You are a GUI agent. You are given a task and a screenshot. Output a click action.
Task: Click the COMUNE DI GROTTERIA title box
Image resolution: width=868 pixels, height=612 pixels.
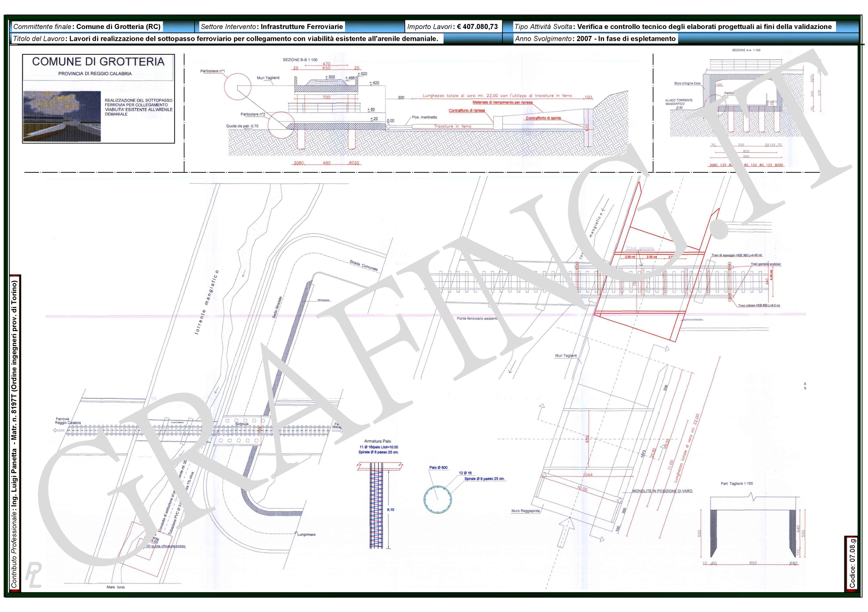(98, 62)
